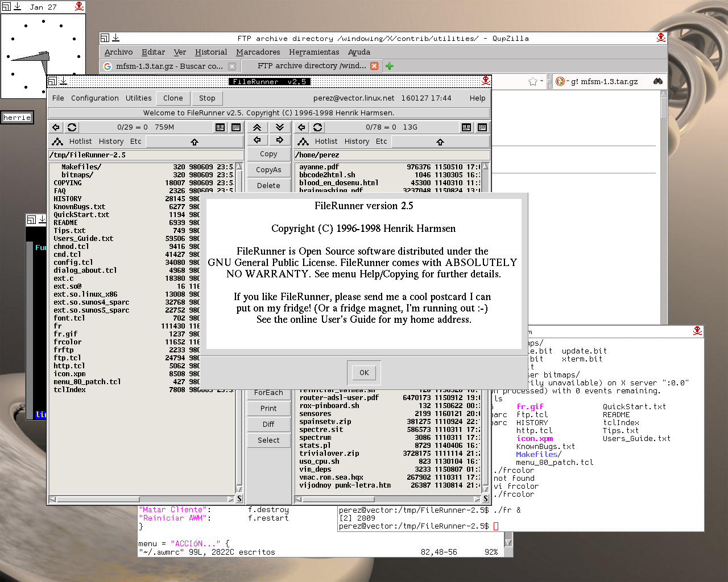
Task: Open the directory tree icon in the /tmp pane
Action: (57, 142)
